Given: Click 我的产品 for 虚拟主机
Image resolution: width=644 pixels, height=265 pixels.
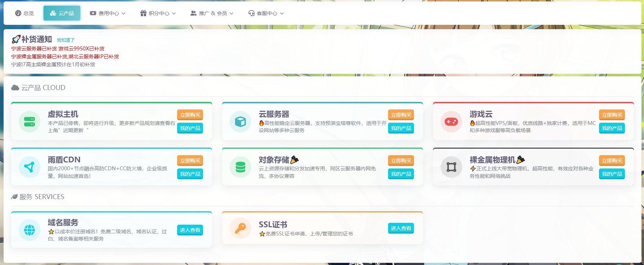Looking at the screenshot, I should [x=190, y=128].
